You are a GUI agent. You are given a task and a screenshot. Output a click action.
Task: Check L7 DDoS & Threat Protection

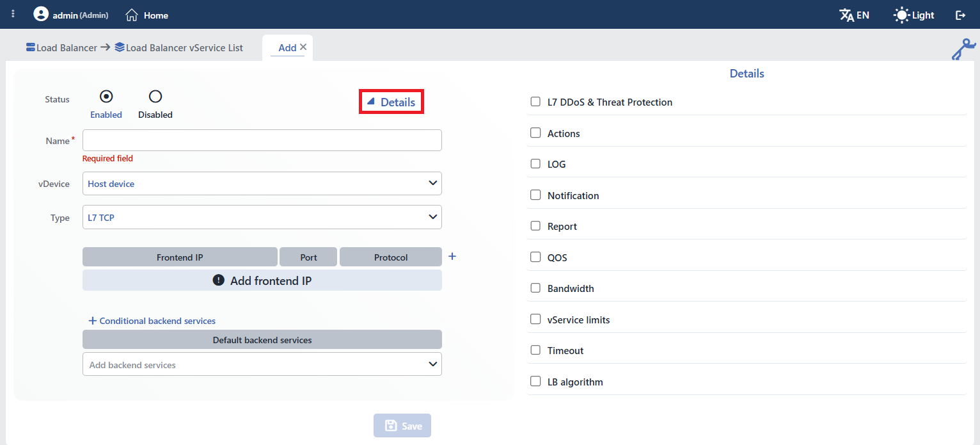click(535, 102)
